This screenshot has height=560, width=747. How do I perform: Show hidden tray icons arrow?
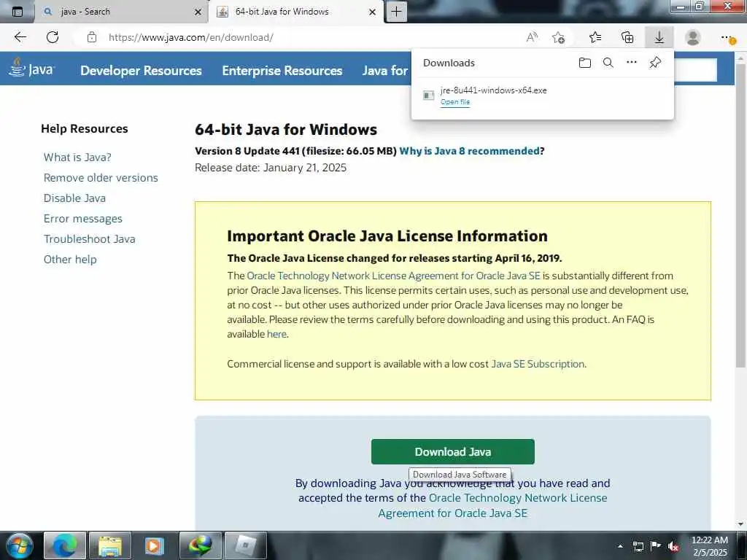(620, 546)
